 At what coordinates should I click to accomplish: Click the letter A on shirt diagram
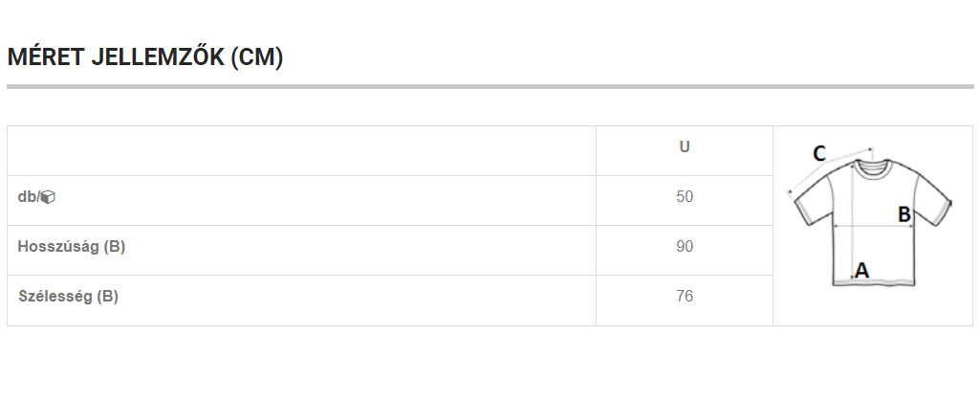point(861,271)
